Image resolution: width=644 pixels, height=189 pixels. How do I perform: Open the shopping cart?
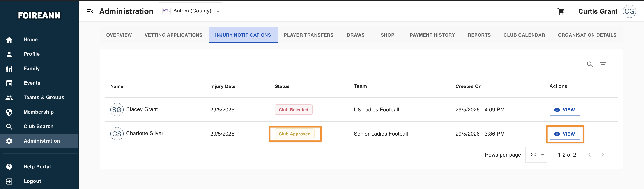tap(561, 11)
